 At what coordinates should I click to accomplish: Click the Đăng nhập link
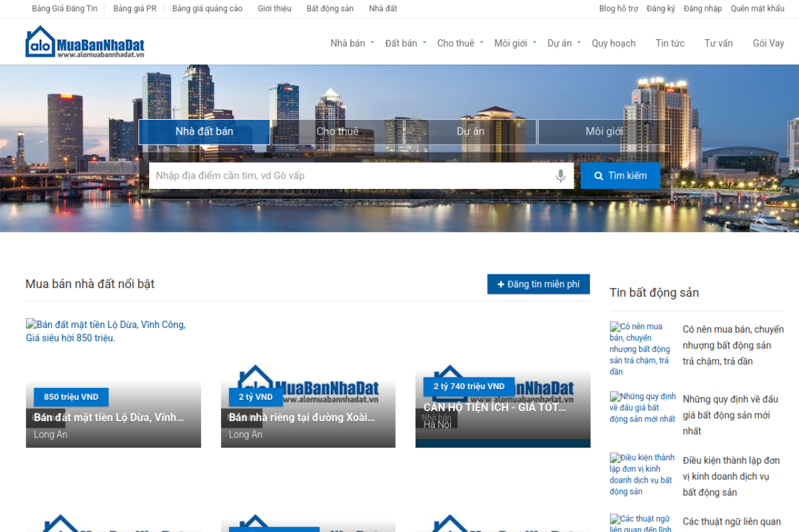coord(702,9)
